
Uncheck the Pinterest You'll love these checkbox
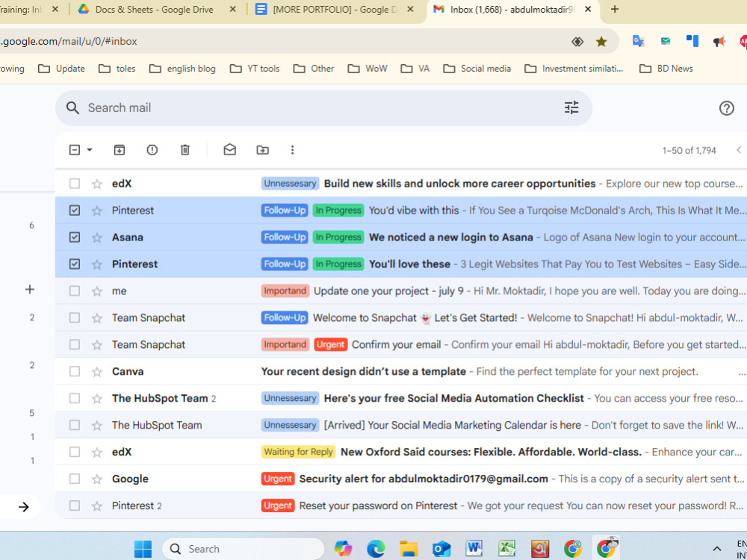tap(74, 264)
